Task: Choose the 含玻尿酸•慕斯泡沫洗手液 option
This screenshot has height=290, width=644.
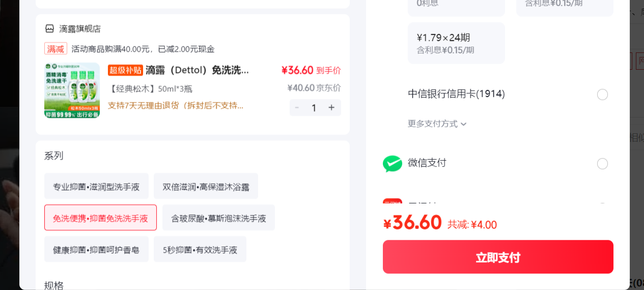Action: pyautogui.click(x=218, y=218)
